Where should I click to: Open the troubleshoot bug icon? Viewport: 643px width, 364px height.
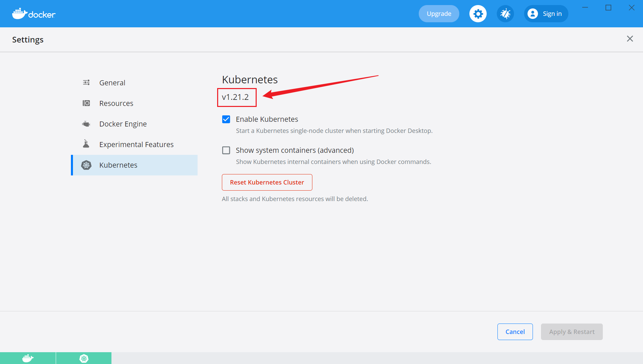pyautogui.click(x=505, y=14)
